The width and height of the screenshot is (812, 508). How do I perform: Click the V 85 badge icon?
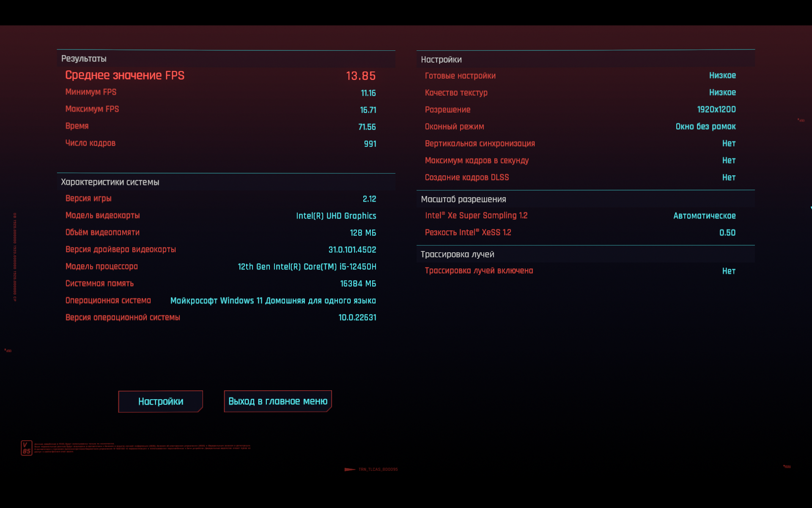(x=27, y=448)
